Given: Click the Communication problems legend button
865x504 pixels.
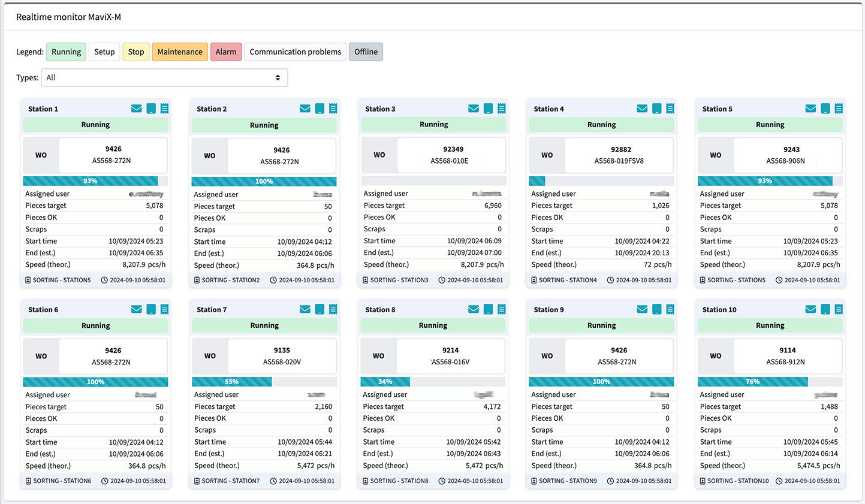Looking at the screenshot, I should pyautogui.click(x=295, y=52).
